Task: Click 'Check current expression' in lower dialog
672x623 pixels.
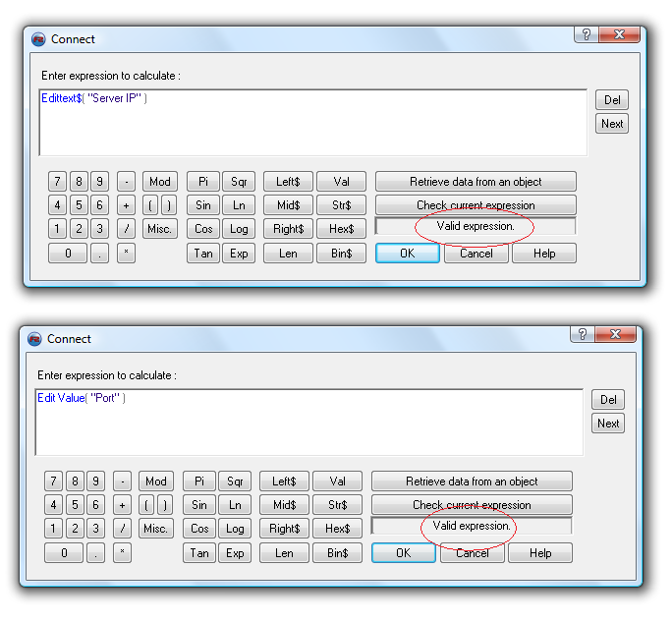Action: pos(472,505)
